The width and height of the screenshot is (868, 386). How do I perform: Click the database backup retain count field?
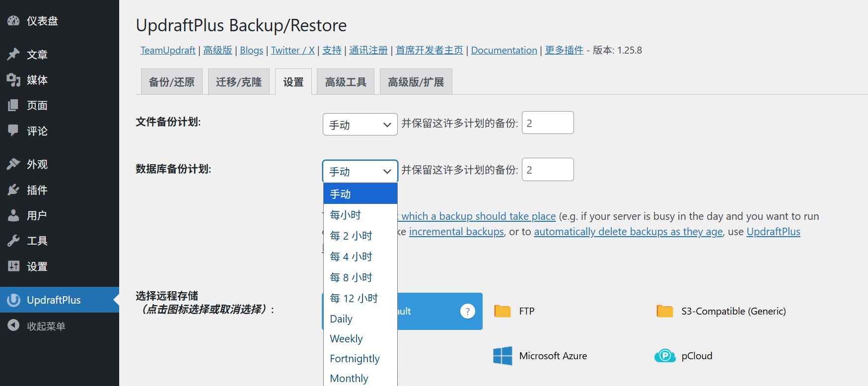(x=548, y=170)
